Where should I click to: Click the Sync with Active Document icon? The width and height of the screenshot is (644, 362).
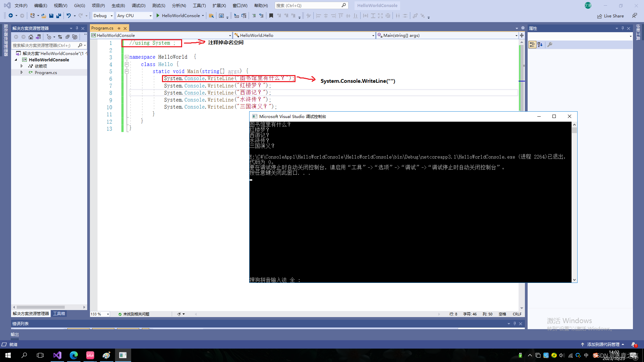[60, 37]
